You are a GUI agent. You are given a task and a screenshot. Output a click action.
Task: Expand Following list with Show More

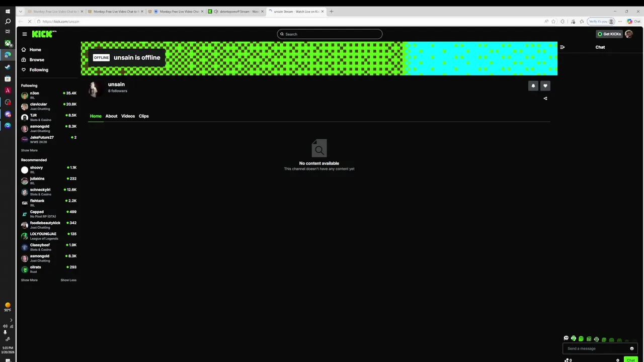(x=29, y=150)
